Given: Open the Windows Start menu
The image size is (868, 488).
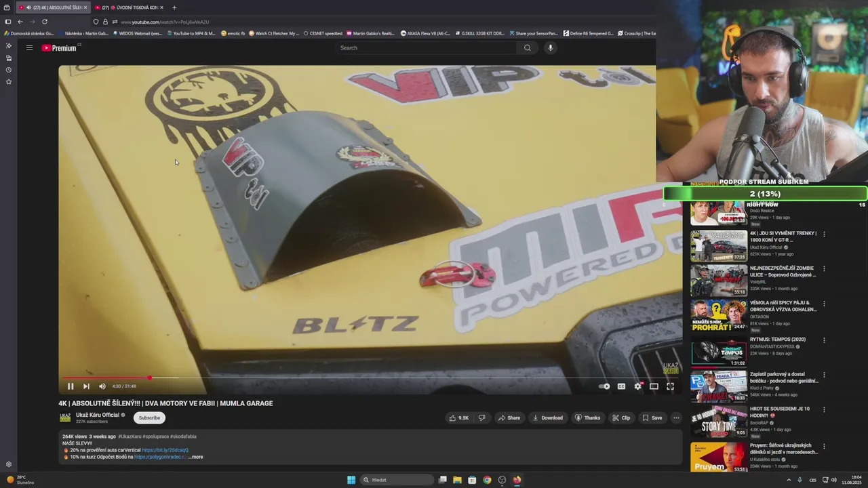Looking at the screenshot, I should (x=351, y=480).
